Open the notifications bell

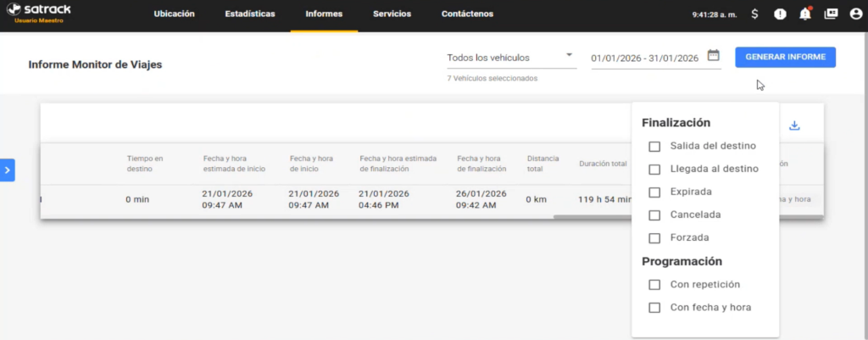(805, 14)
